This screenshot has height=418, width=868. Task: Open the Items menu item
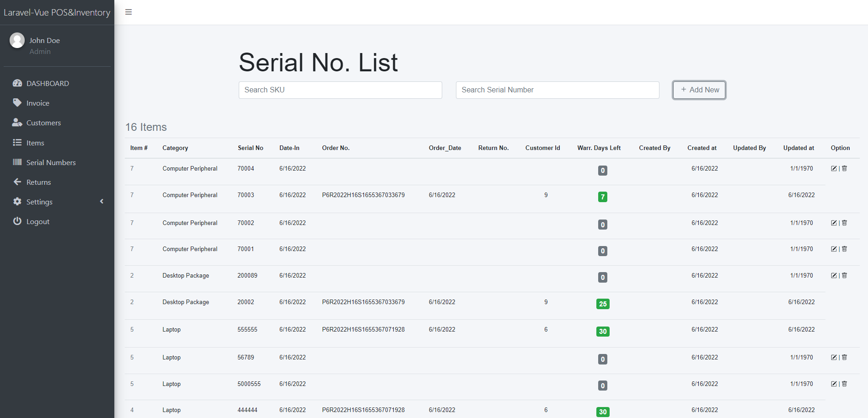[x=57, y=143]
